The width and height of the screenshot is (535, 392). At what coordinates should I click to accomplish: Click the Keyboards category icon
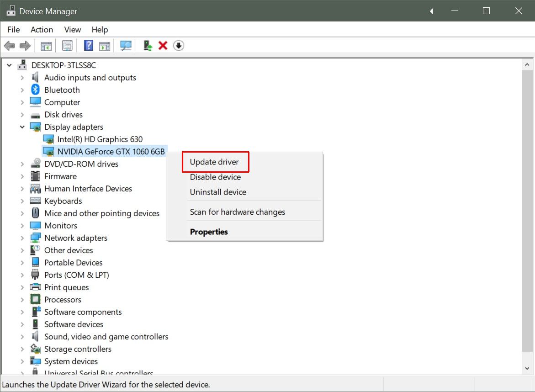35,201
